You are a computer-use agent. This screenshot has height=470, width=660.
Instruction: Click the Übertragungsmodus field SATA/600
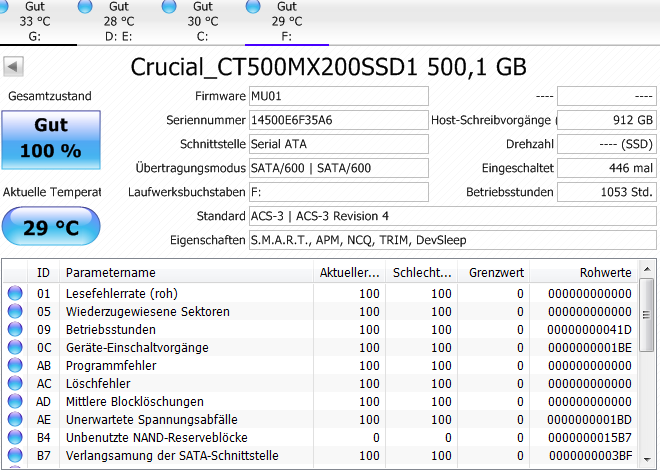click(339, 168)
